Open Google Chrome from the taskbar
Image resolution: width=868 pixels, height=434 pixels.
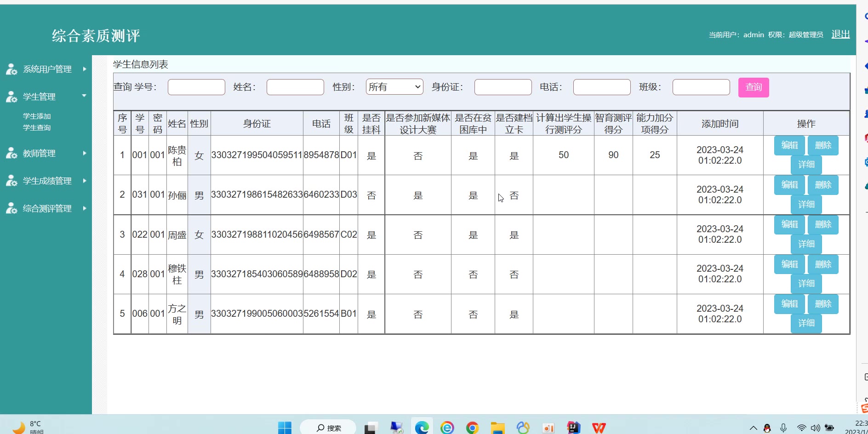472,428
